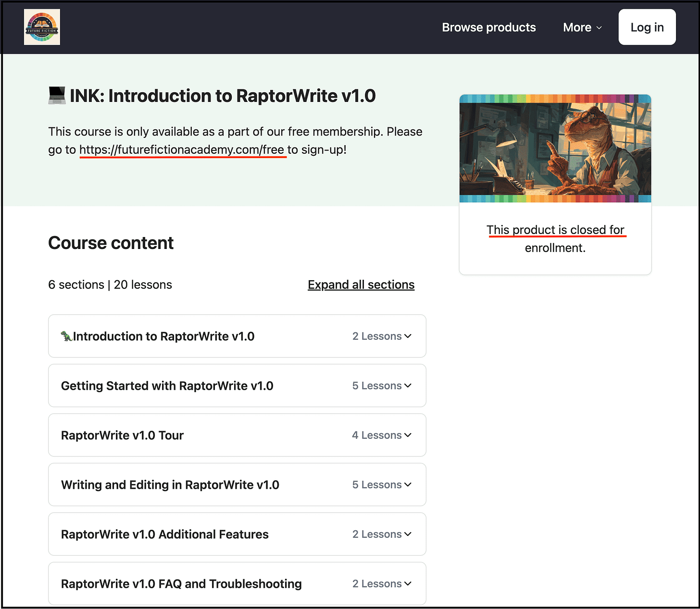The image size is (700, 609).
Task: Click the Future Fiction Academy logo
Action: coord(42,27)
